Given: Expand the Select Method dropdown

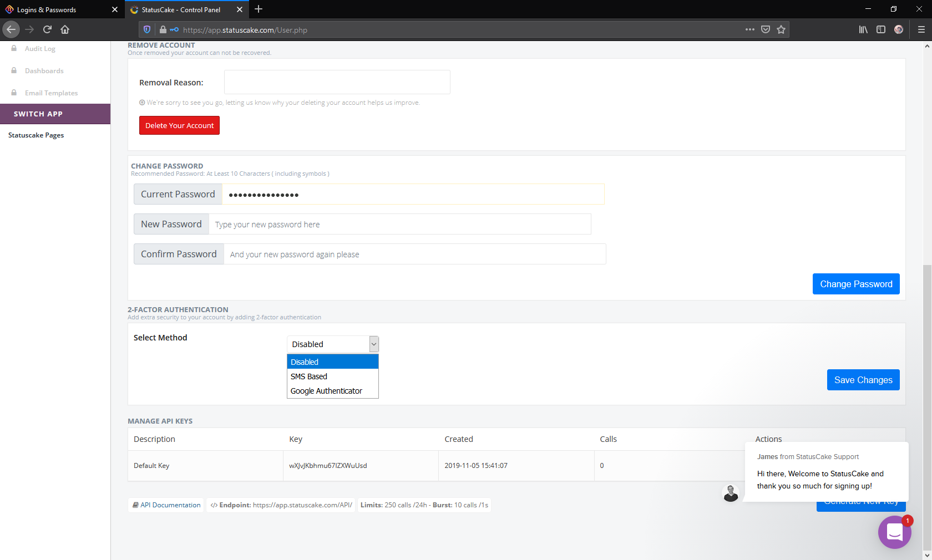Looking at the screenshot, I should coord(333,344).
